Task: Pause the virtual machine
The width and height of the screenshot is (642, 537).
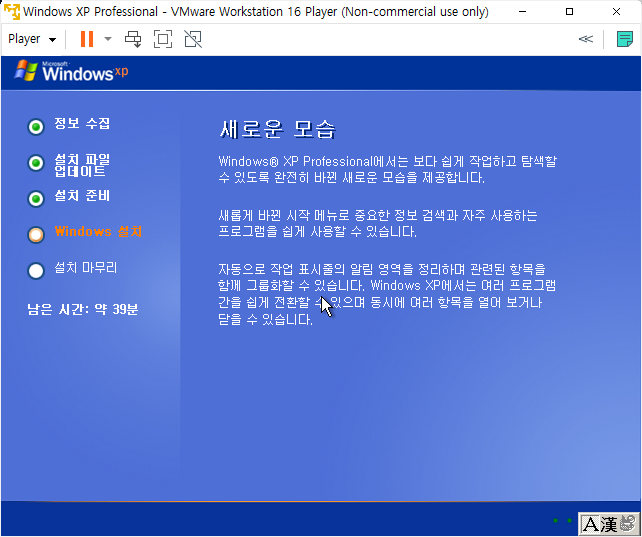Action: tap(87, 39)
